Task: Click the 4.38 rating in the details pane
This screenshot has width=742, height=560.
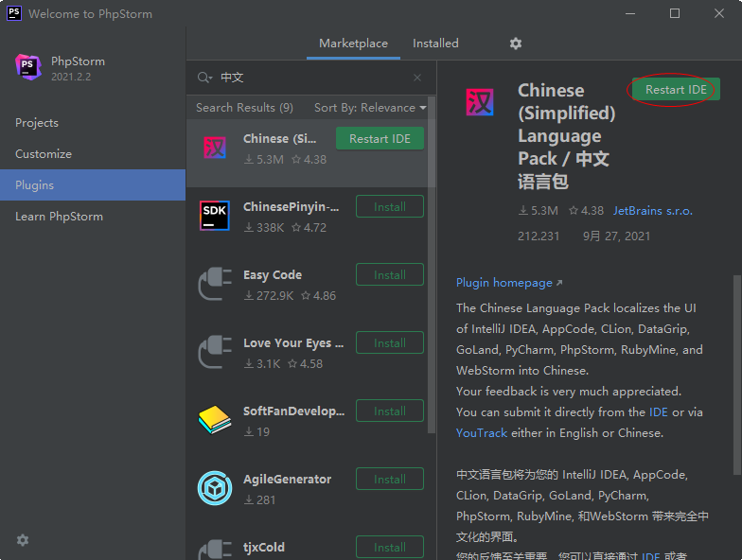Action: click(587, 210)
